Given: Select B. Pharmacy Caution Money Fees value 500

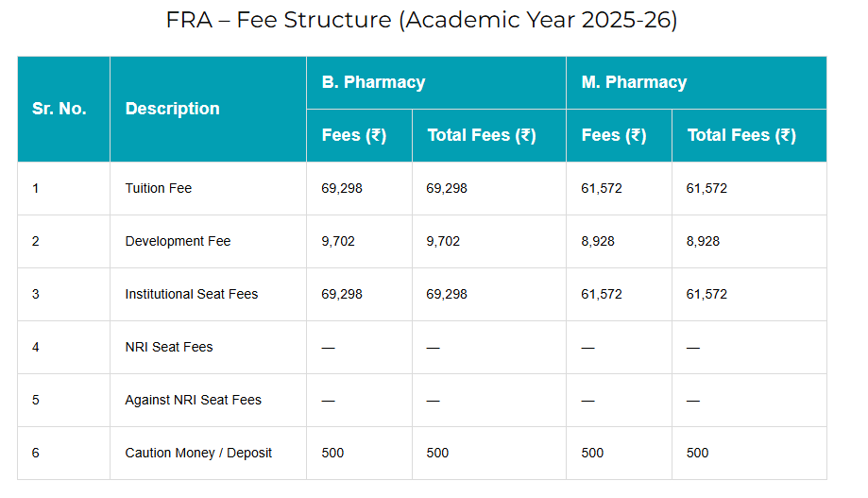Looking at the screenshot, I should [x=332, y=453].
